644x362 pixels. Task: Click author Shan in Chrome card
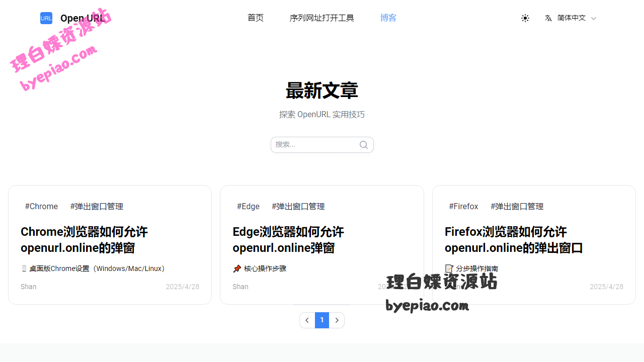[x=29, y=287]
